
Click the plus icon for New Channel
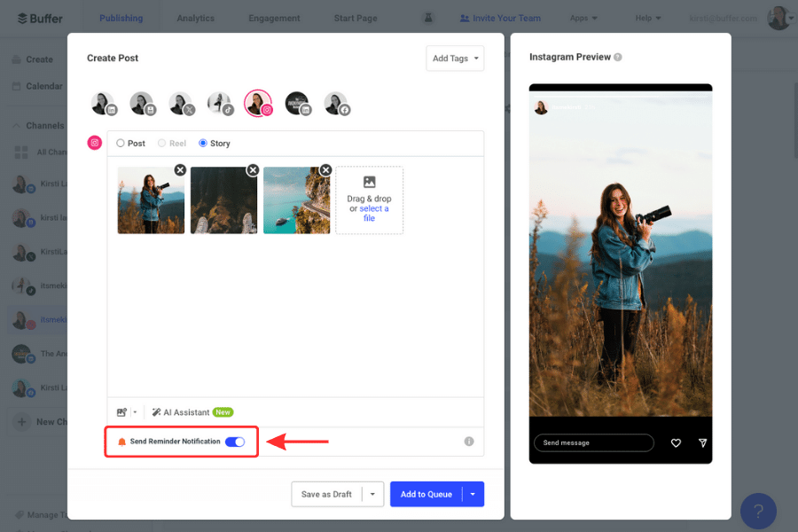(22, 422)
